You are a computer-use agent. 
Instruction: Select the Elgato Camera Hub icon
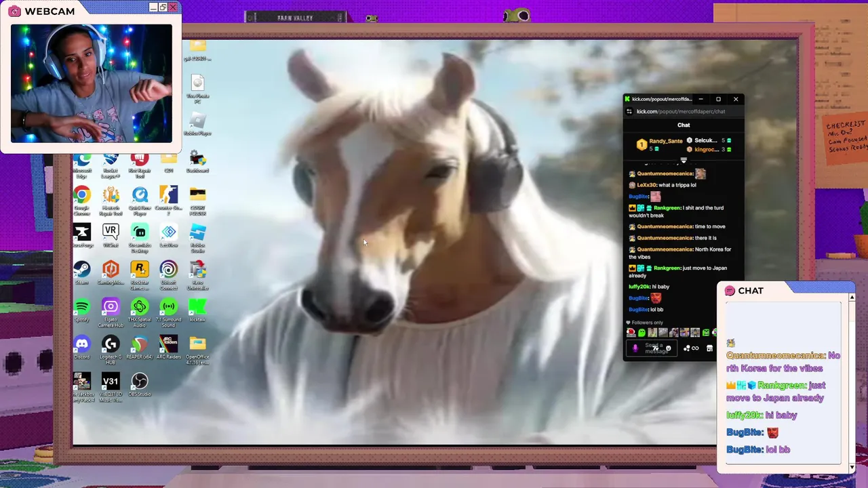(x=111, y=313)
